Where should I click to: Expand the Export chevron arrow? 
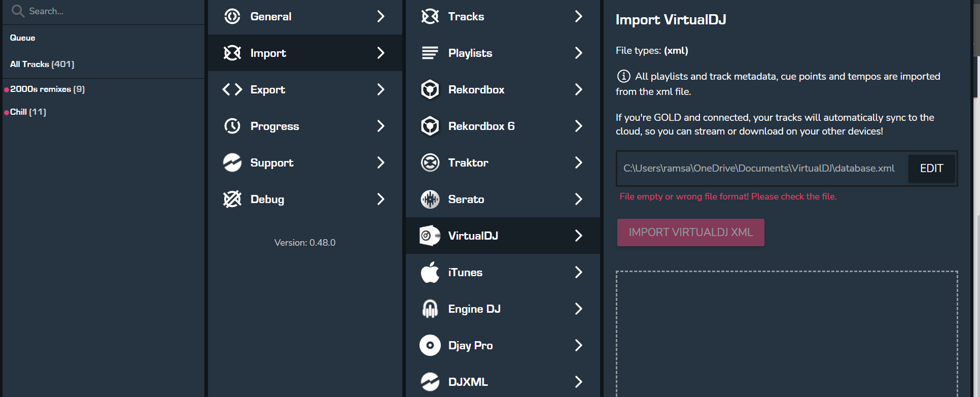pos(381,89)
